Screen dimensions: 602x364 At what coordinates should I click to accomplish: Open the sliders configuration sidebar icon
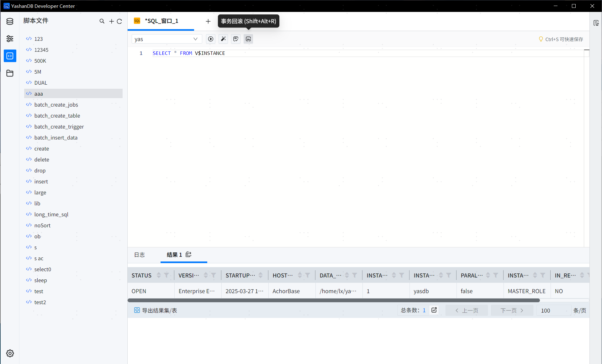pyautogui.click(x=10, y=39)
